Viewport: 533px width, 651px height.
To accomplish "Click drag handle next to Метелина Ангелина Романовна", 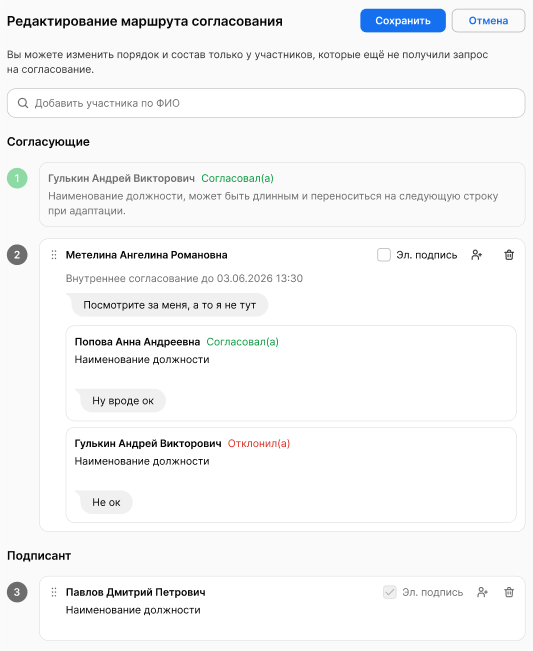I will pos(54,255).
